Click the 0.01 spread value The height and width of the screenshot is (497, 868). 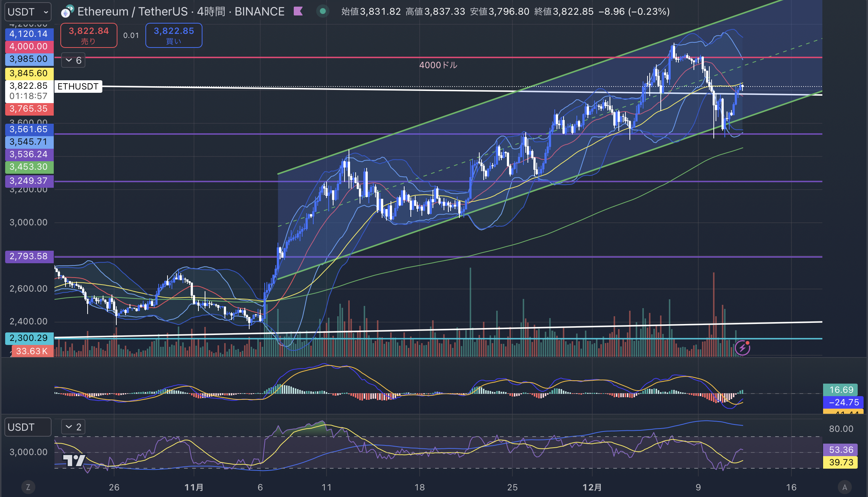131,35
